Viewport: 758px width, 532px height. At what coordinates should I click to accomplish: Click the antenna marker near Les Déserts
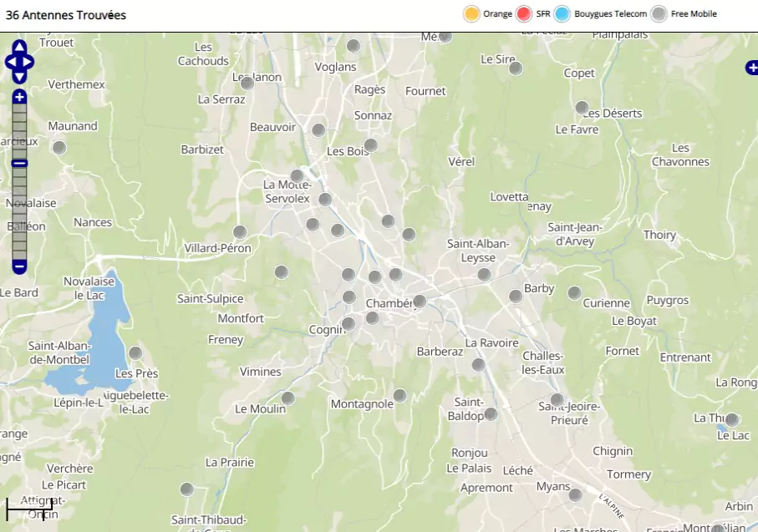pyautogui.click(x=582, y=108)
